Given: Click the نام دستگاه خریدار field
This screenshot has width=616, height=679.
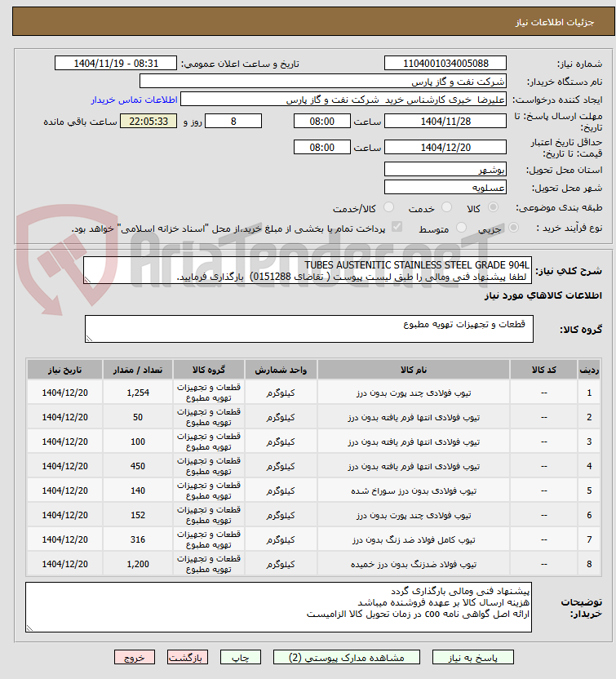Looking at the screenshot, I should pos(323,82).
